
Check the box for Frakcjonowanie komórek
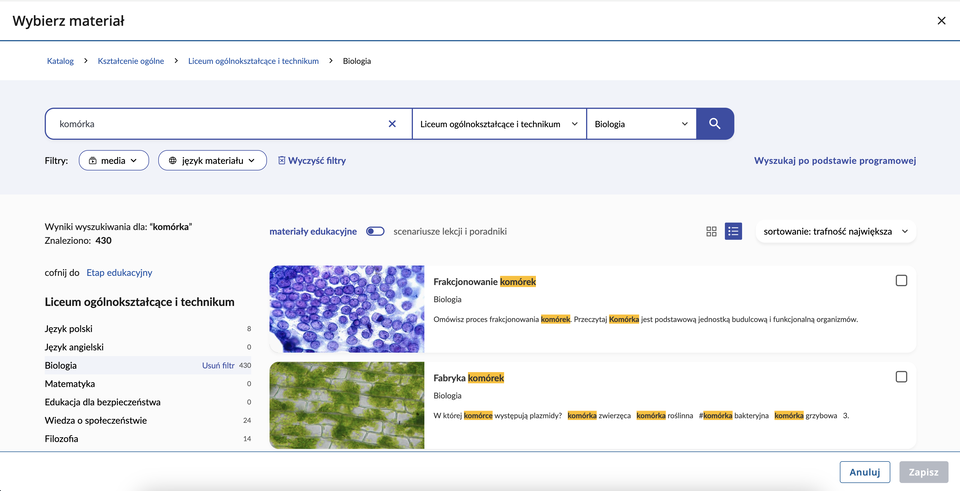point(901,281)
